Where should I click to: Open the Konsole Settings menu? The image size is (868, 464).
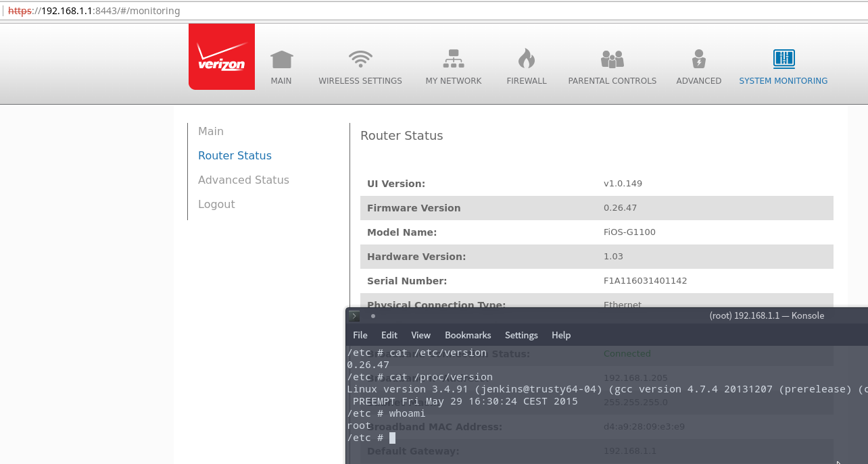521,335
